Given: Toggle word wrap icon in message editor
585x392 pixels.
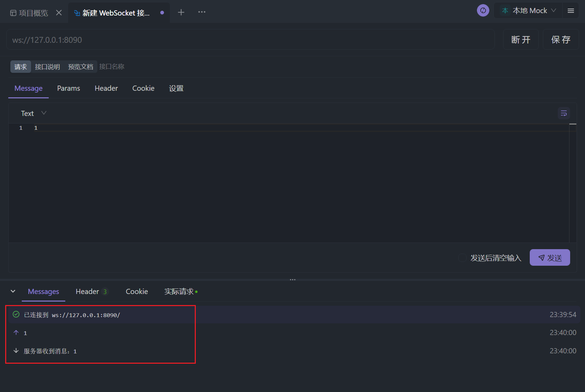Looking at the screenshot, I should [564, 113].
